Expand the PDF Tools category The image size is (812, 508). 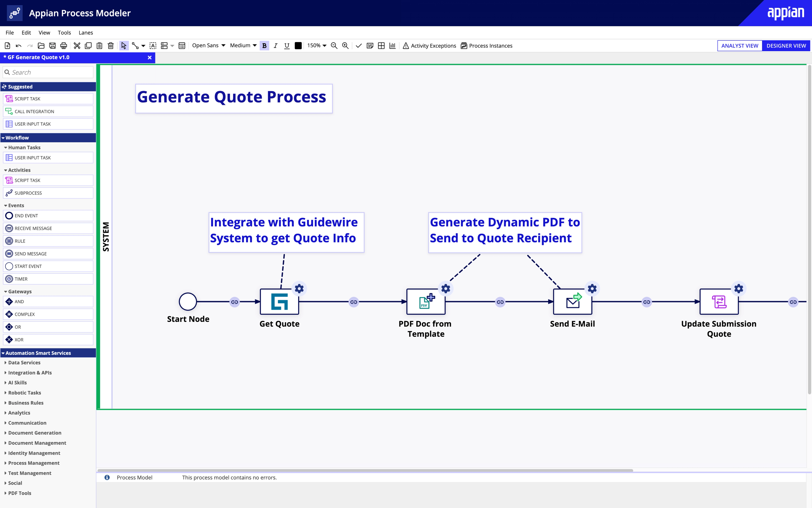(x=18, y=493)
